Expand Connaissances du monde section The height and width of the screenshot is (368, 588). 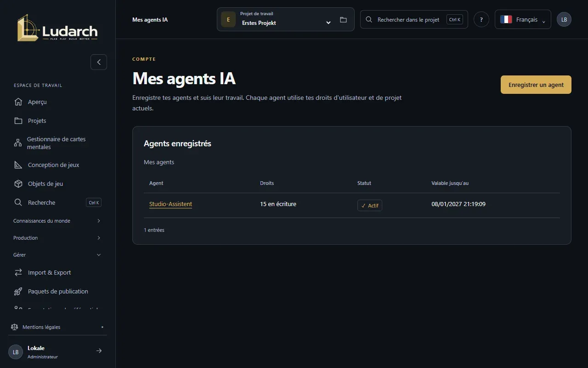point(57,221)
